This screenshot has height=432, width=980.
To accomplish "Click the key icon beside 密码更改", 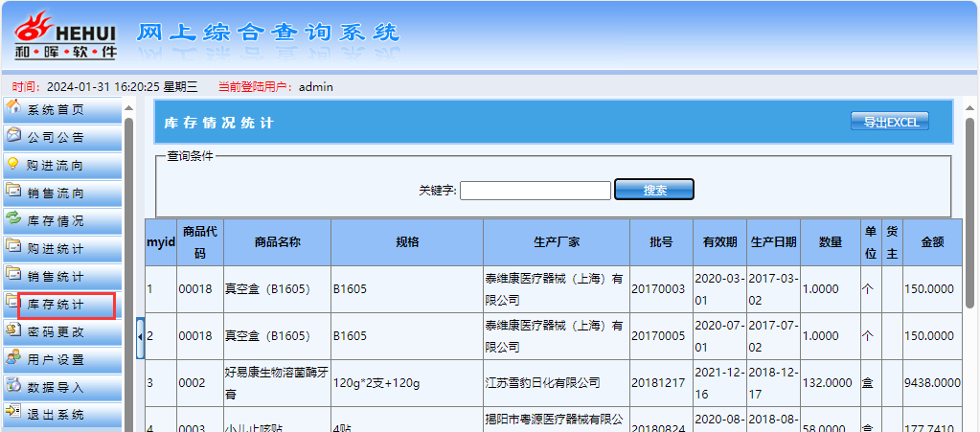I will pos(13,331).
